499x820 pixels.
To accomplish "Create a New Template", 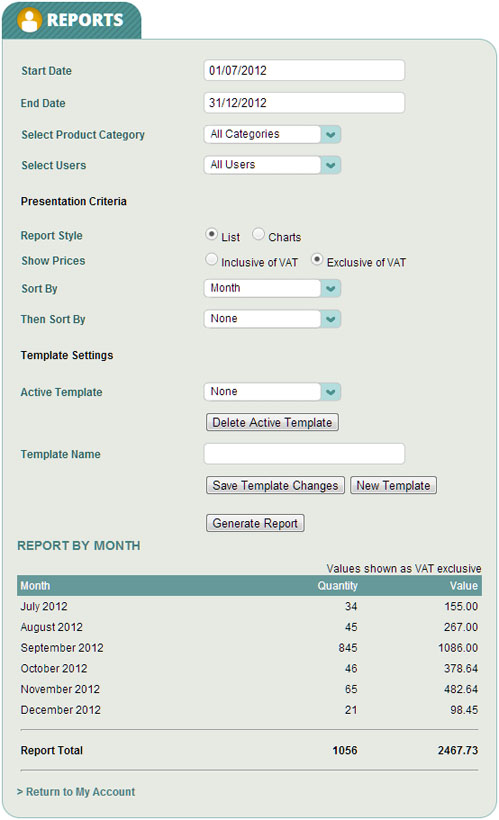I will pyautogui.click(x=393, y=485).
